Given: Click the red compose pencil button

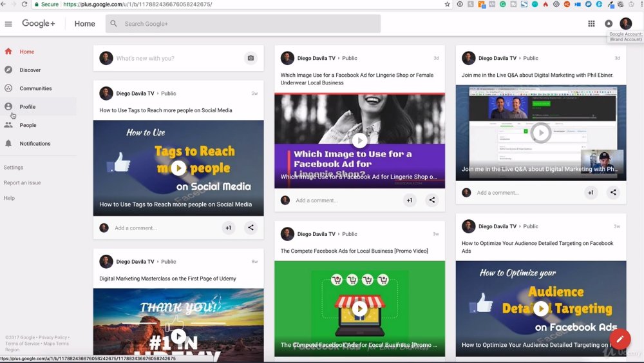Looking at the screenshot, I should click(620, 339).
